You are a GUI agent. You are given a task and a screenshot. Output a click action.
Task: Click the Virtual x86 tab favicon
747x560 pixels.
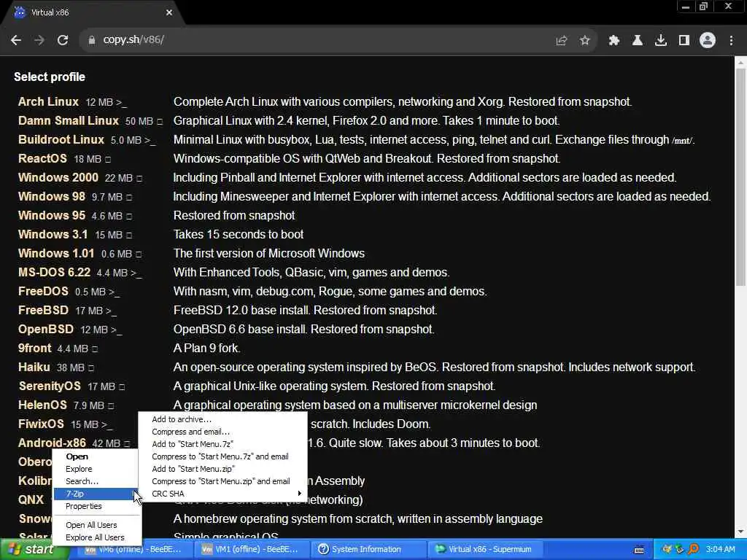[x=20, y=12]
